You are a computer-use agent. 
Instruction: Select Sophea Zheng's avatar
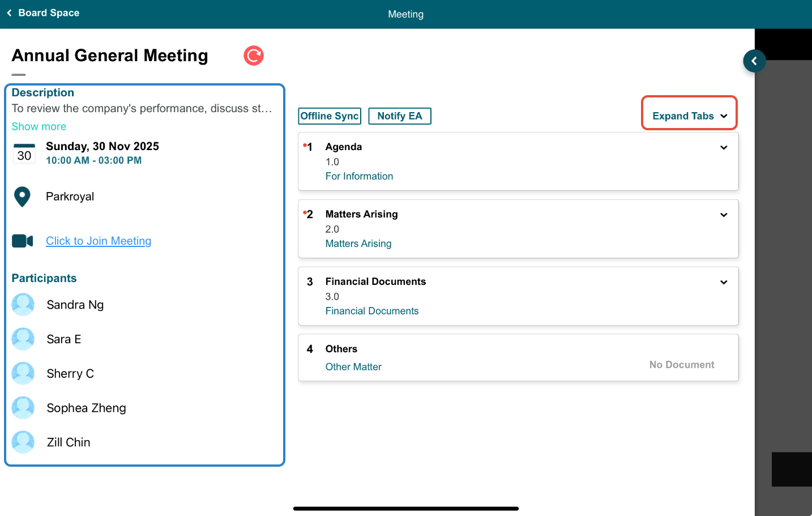click(23, 408)
